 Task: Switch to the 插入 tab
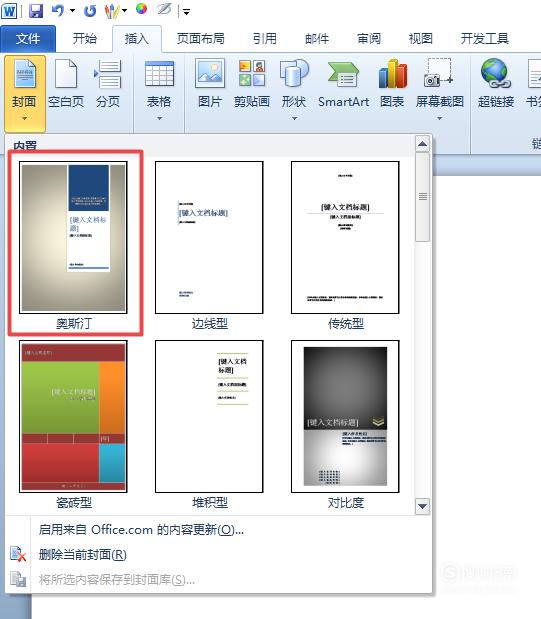(x=137, y=39)
